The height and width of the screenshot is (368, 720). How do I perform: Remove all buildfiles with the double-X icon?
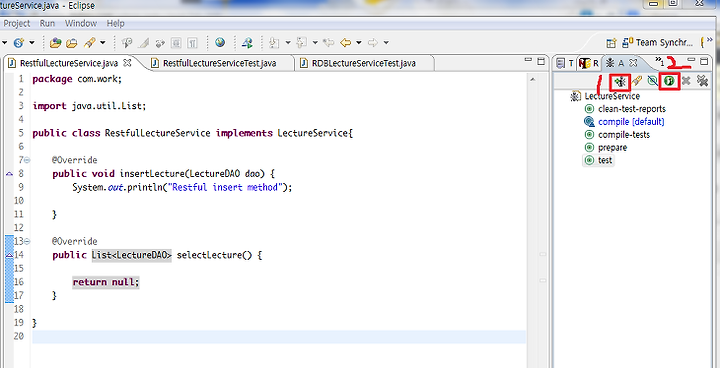tap(702, 81)
